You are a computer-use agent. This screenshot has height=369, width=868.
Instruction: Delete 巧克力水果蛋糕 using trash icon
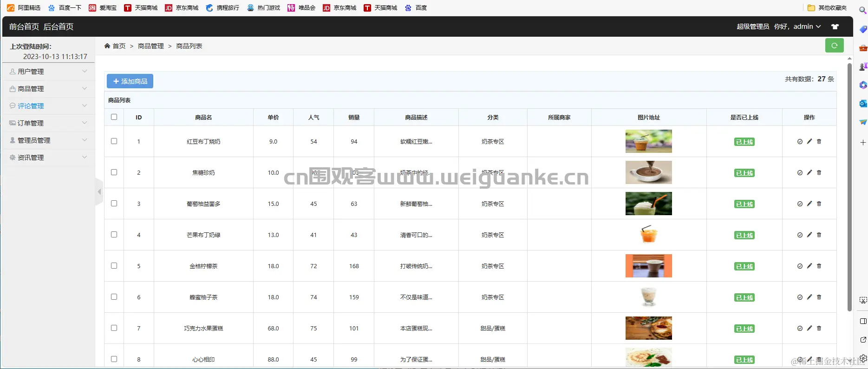point(819,328)
